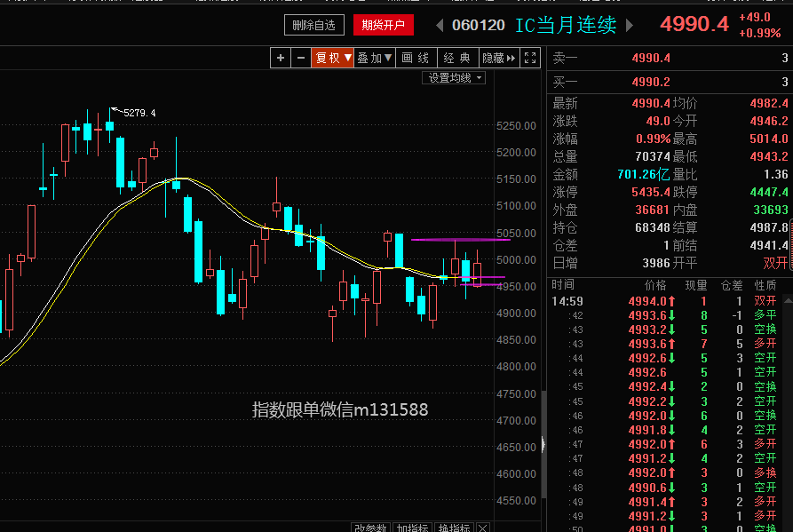Click the 跌停 limit price 4447.4
The image size is (793, 532).
[769, 192]
